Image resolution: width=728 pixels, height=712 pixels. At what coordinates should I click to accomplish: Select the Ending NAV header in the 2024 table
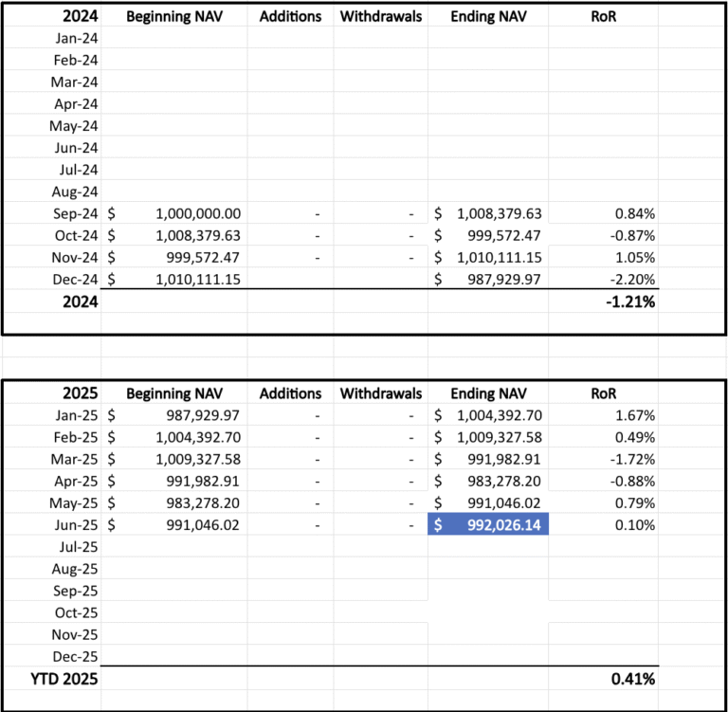click(x=488, y=16)
